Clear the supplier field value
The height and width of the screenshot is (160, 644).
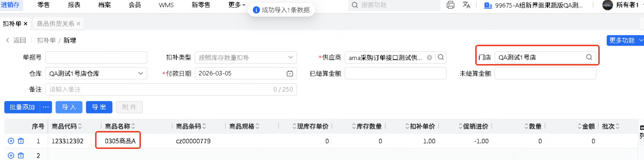(429, 57)
